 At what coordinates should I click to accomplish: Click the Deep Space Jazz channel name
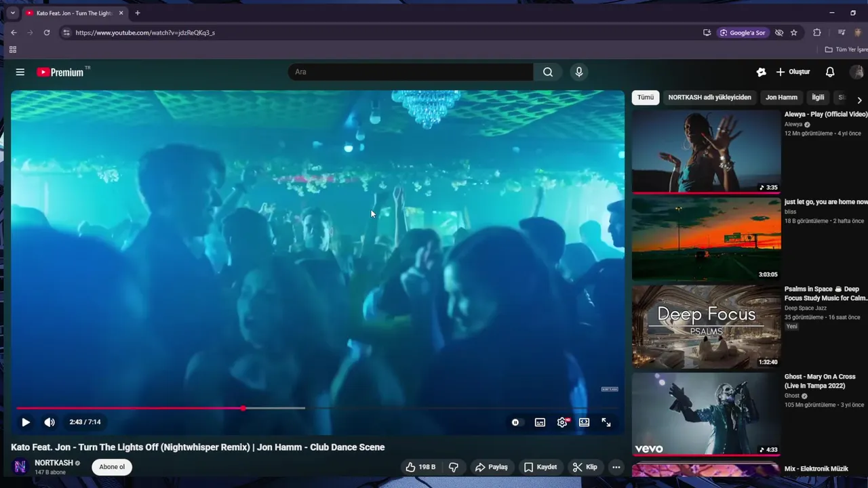tap(805, 308)
